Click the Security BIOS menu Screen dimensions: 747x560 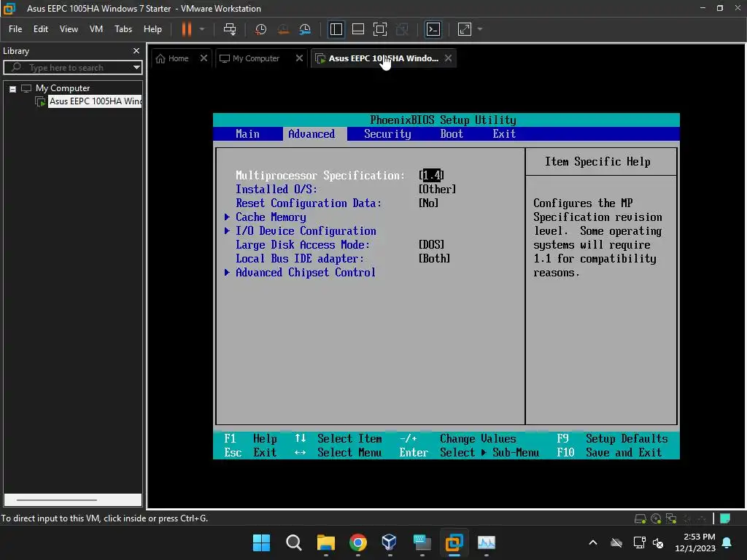coord(387,134)
